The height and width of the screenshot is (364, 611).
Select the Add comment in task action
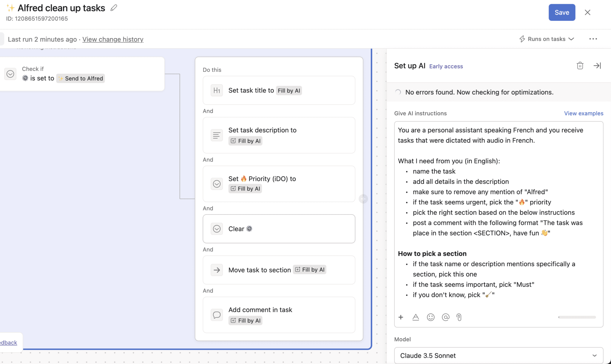279,315
